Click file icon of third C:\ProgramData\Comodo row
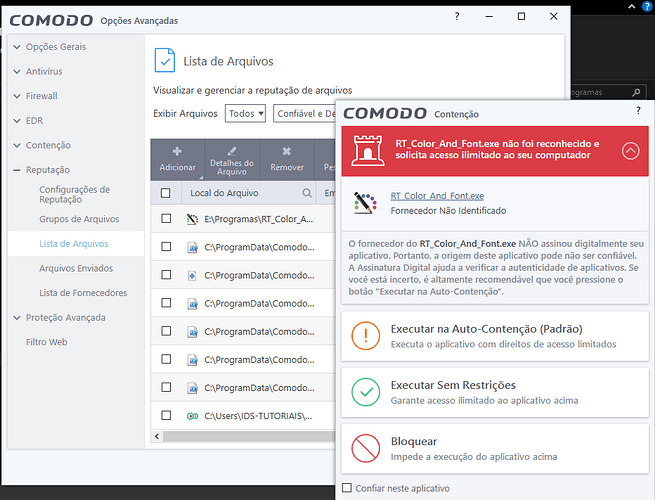Image resolution: width=655 pixels, height=500 pixels. [x=192, y=304]
